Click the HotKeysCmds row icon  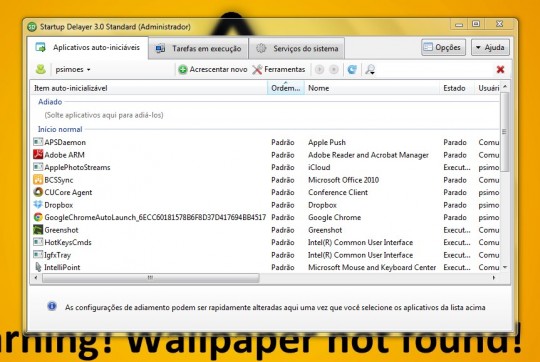(x=38, y=242)
